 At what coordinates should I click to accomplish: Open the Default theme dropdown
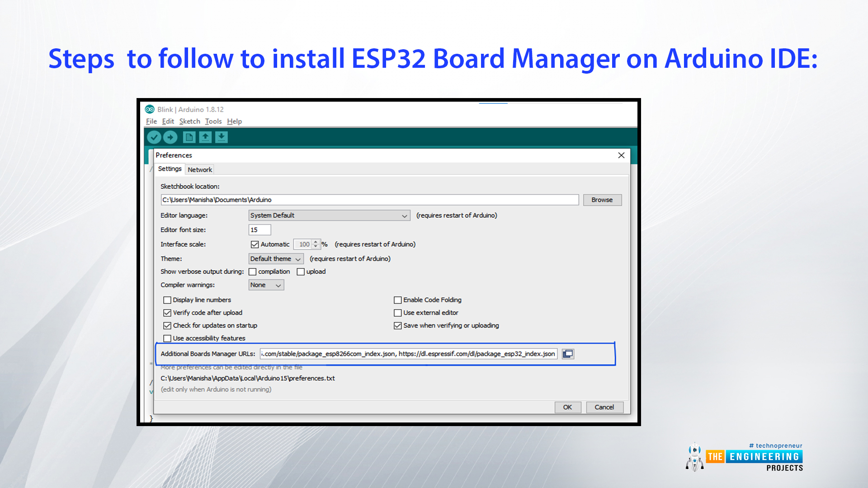point(276,259)
